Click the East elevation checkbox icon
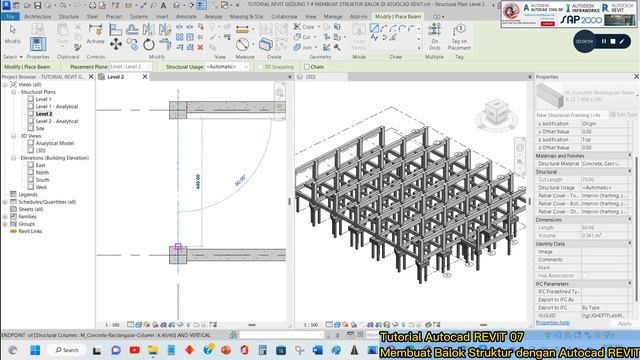Screen dimensions: 640x360 31,165
